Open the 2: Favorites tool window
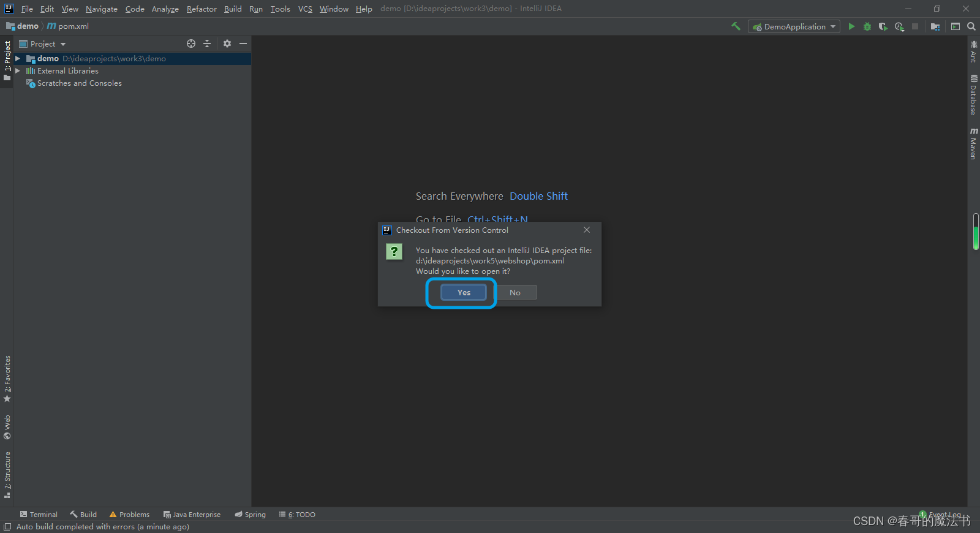Image resolution: width=980 pixels, height=533 pixels. [x=7, y=379]
